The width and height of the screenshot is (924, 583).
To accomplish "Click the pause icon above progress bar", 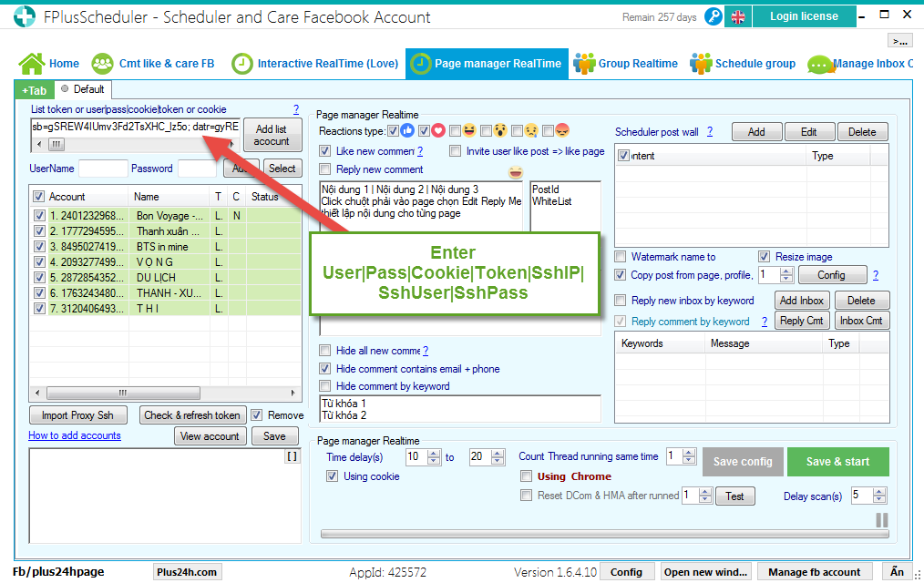I will click(881, 520).
